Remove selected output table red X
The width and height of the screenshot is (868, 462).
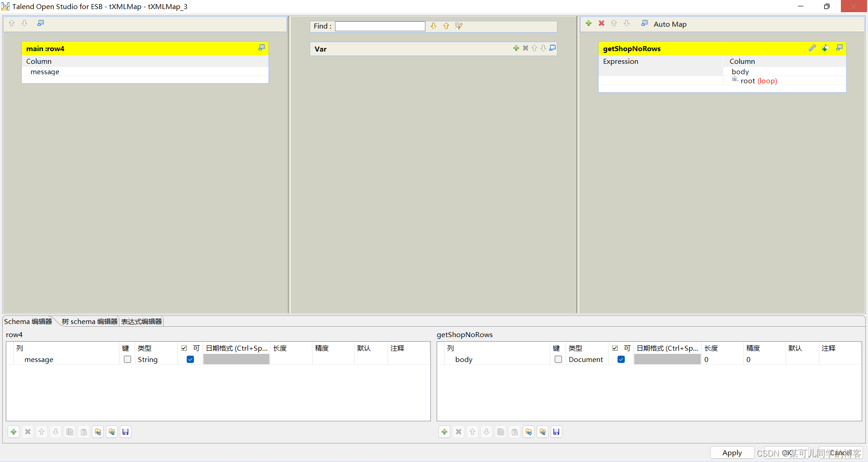click(601, 23)
